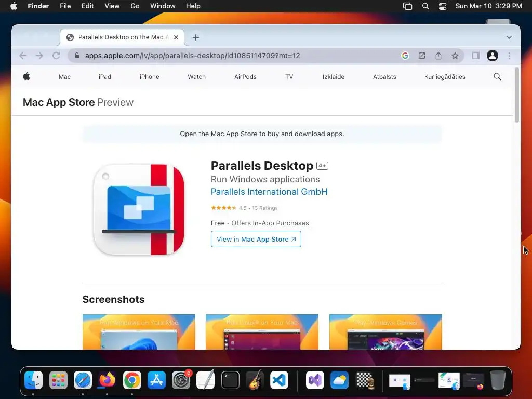Open the AirPods navigation item
This screenshot has height=399, width=532.
(245, 77)
